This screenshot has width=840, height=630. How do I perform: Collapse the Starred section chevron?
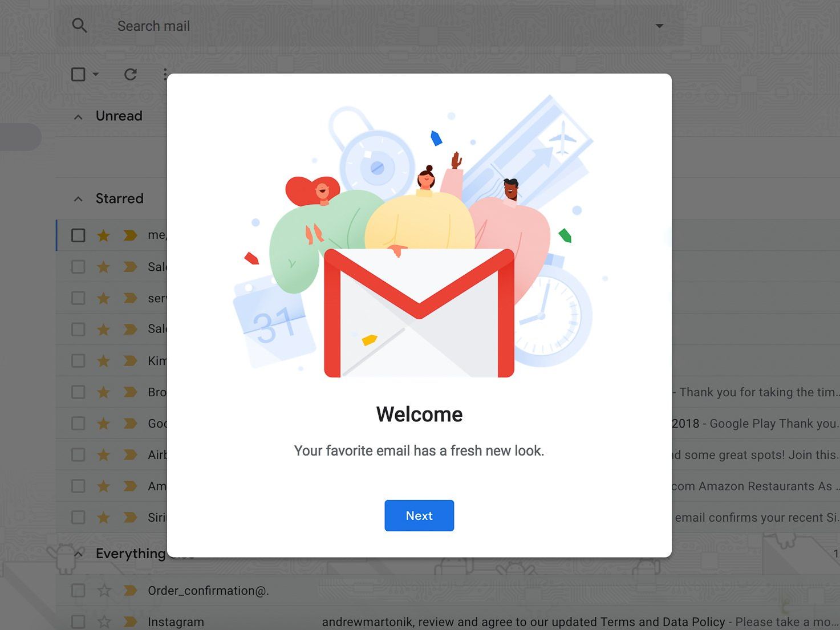(78, 199)
